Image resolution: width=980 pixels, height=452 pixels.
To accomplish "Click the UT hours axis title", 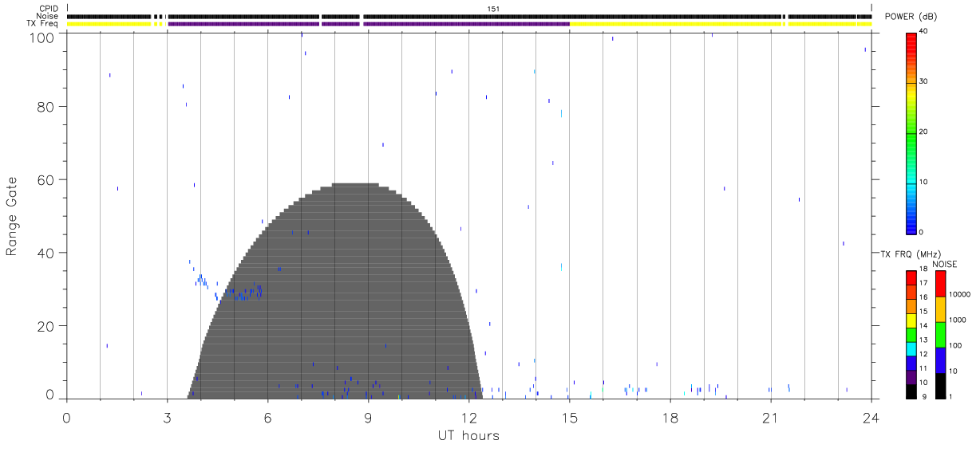I will [468, 435].
